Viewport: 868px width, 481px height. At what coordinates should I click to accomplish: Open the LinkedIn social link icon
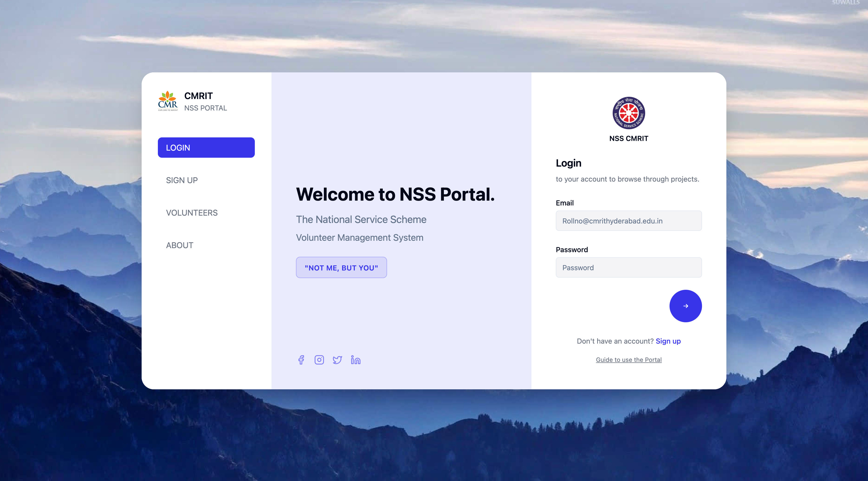tap(356, 360)
